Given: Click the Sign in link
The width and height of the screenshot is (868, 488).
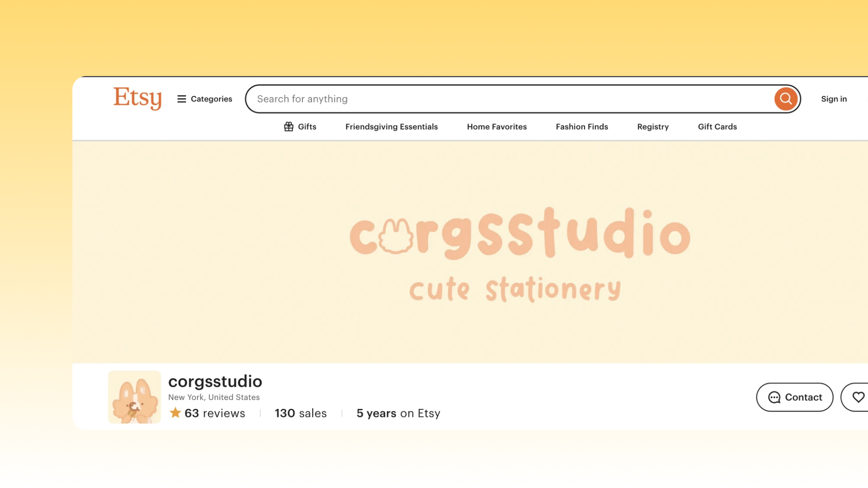Looking at the screenshot, I should (834, 99).
